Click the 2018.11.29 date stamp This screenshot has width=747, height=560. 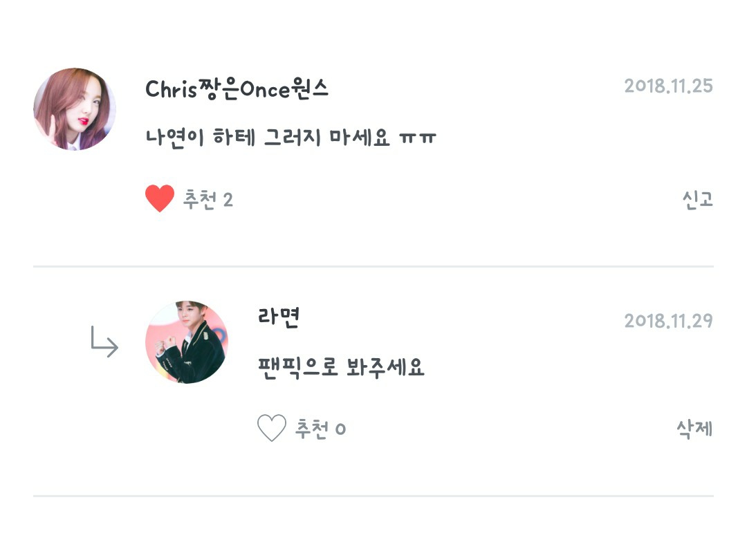coord(668,321)
